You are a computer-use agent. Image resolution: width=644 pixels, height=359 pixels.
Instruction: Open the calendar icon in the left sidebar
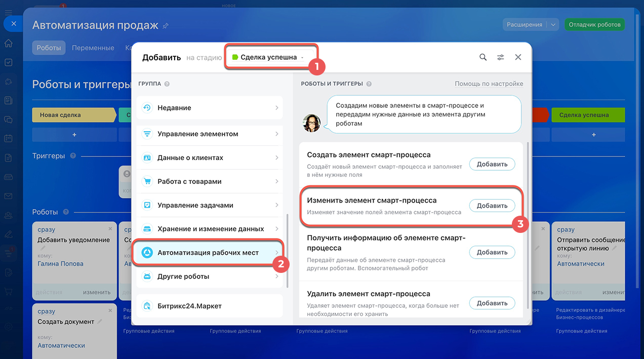8,138
